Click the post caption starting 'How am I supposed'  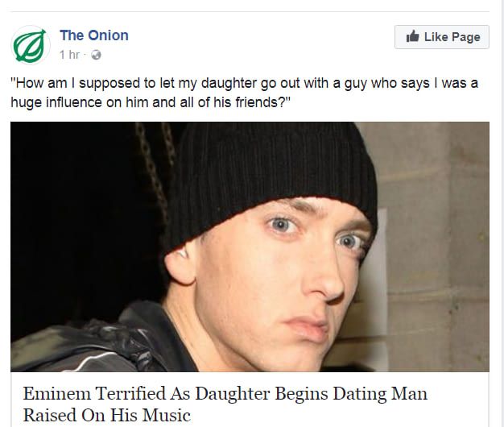click(x=244, y=93)
